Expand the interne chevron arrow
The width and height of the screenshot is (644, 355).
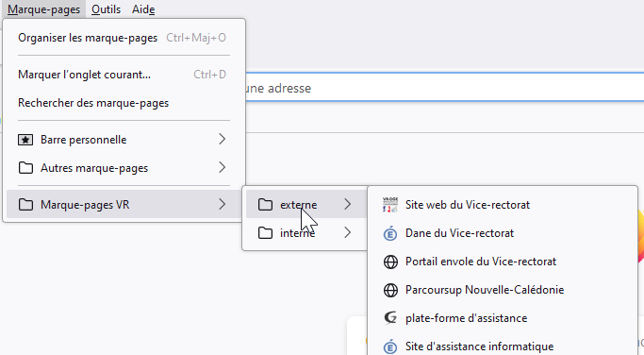(x=348, y=232)
